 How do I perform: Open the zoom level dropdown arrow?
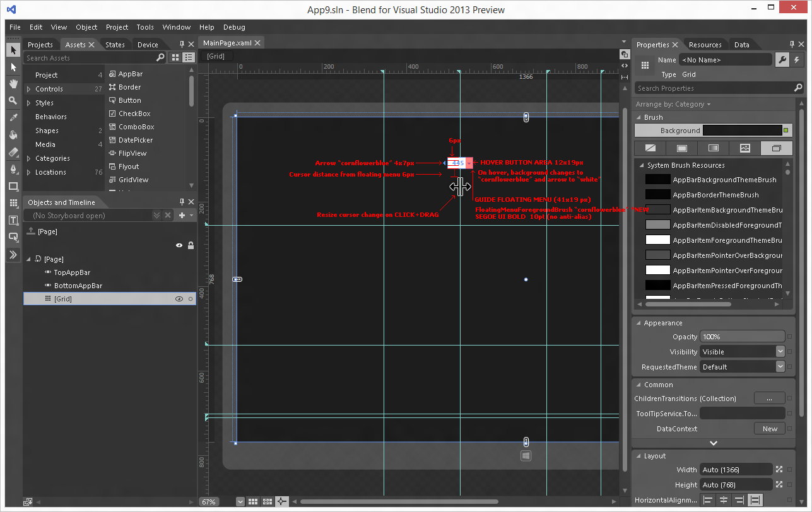pyautogui.click(x=240, y=502)
